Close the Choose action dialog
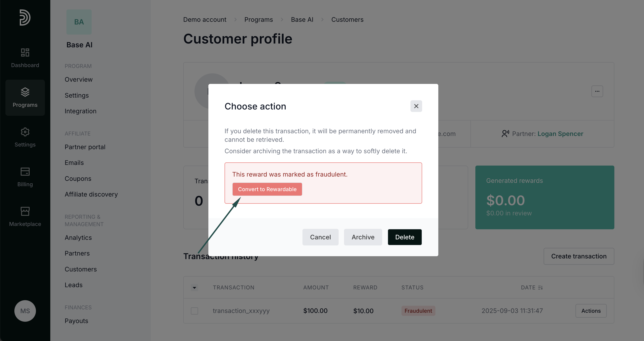The height and width of the screenshot is (341, 644). point(416,106)
